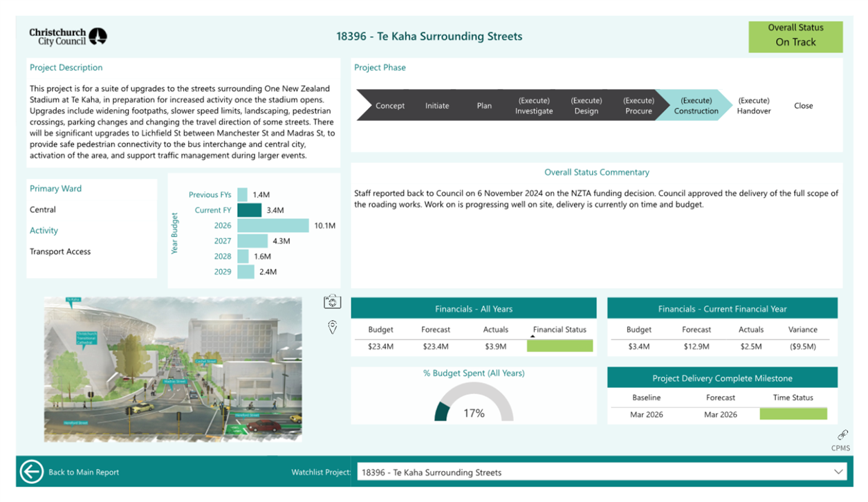The height and width of the screenshot is (502, 868).
Task: Click the 2027 year budget bar
Action: [252, 241]
